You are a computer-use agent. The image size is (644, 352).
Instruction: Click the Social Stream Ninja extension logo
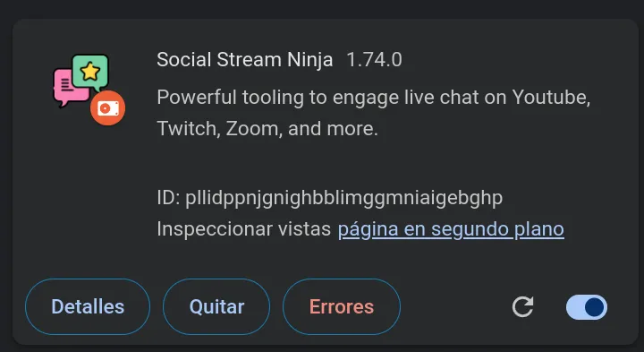(x=89, y=90)
